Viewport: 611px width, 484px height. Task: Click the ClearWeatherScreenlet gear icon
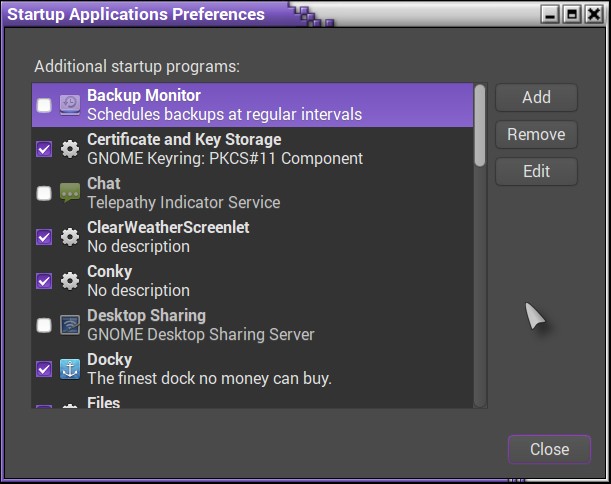(x=70, y=237)
